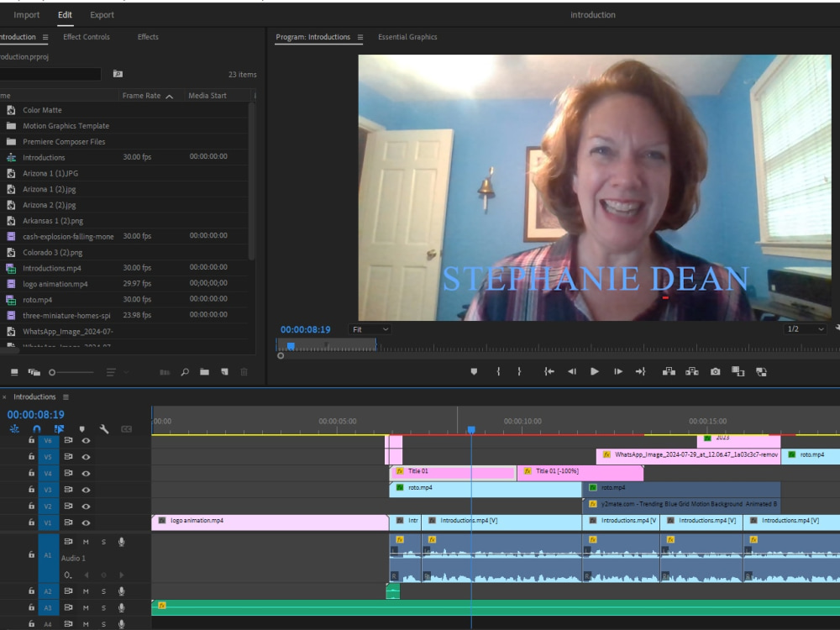The width and height of the screenshot is (840, 630).
Task: Create a New Bin
Action: 205,372
